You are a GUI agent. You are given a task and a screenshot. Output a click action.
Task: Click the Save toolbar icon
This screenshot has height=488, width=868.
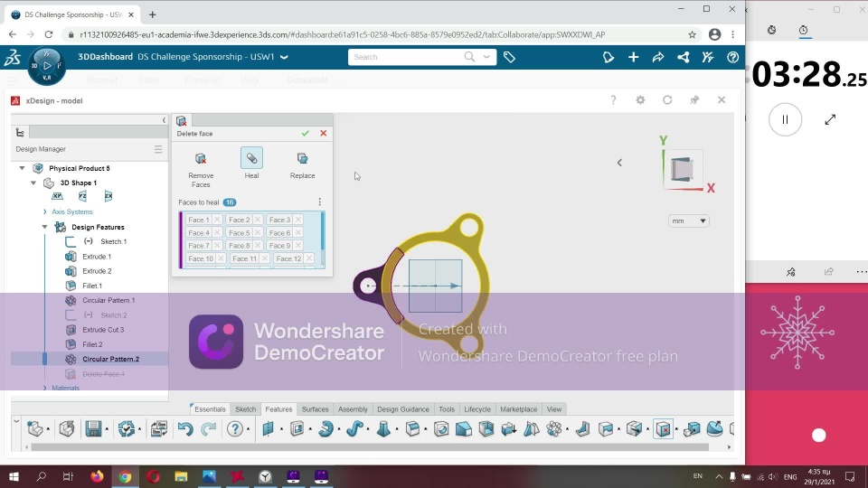coord(93,428)
